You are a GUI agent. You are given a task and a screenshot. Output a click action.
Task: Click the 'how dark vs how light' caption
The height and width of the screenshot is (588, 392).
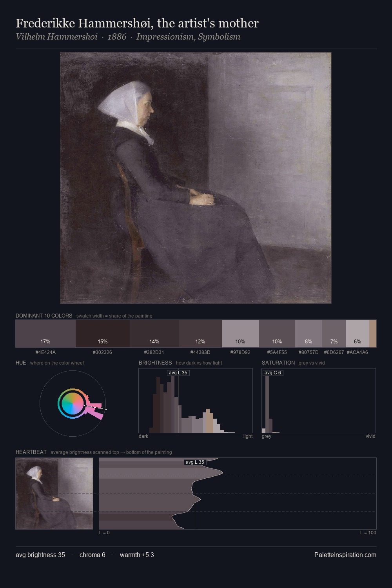tap(199, 363)
